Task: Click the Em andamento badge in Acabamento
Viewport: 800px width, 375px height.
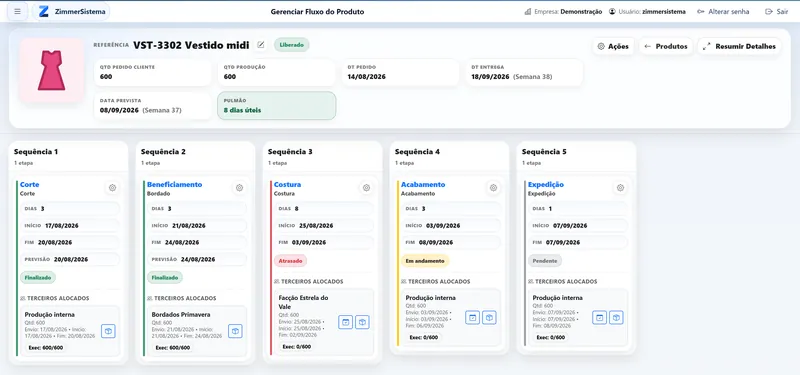Action: click(x=425, y=261)
